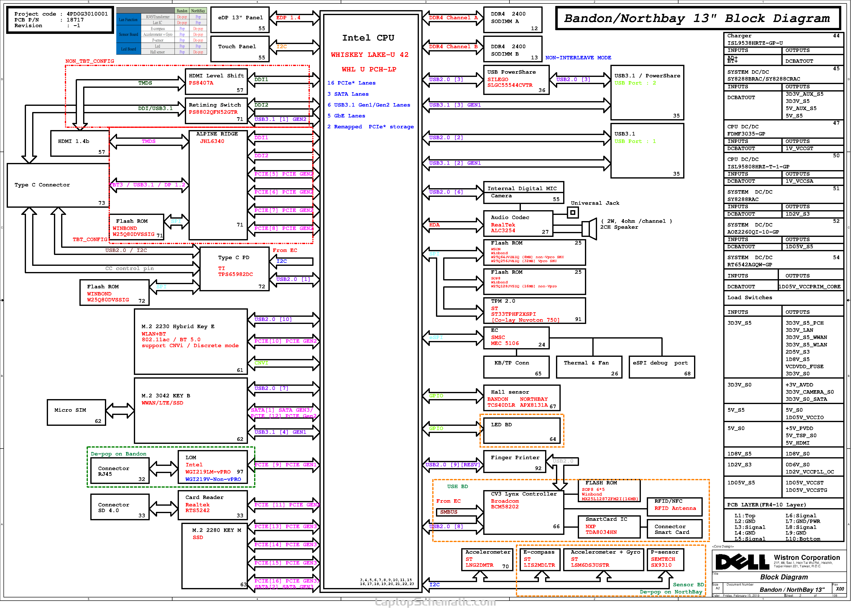Select the EC SMSC MEC 5106 block
The width and height of the screenshot is (868, 613).
click(516, 338)
